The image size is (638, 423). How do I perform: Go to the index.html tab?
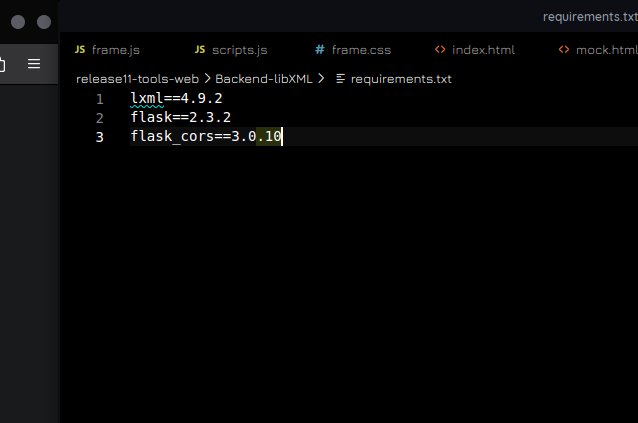click(x=483, y=49)
